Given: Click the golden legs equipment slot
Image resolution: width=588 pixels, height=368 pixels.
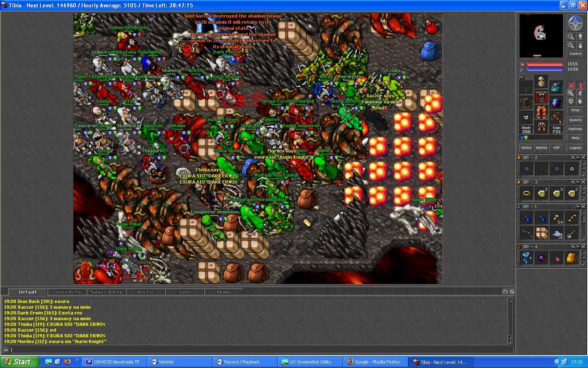Looking at the screenshot, I should (x=541, y=112).
